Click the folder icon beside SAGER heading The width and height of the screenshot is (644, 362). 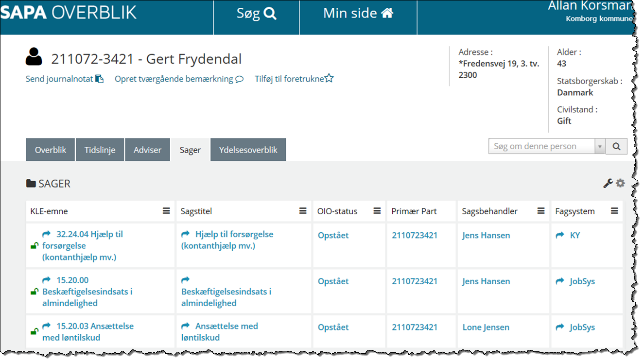click(31, 184)
